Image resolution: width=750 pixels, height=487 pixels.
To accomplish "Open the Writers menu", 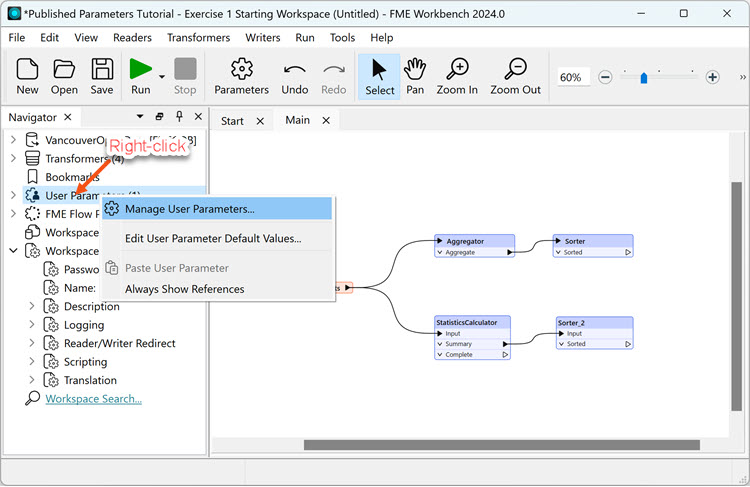I will click(263, 37).
